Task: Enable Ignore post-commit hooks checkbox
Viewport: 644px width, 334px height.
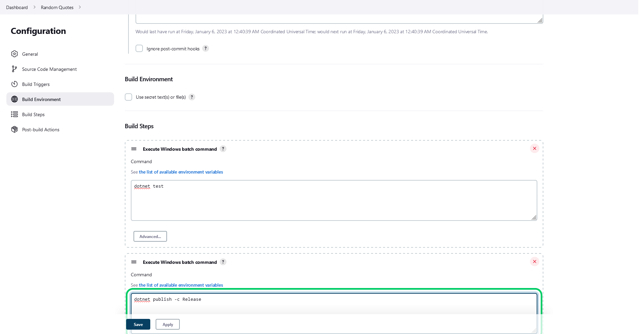Action: pos(139,48)
